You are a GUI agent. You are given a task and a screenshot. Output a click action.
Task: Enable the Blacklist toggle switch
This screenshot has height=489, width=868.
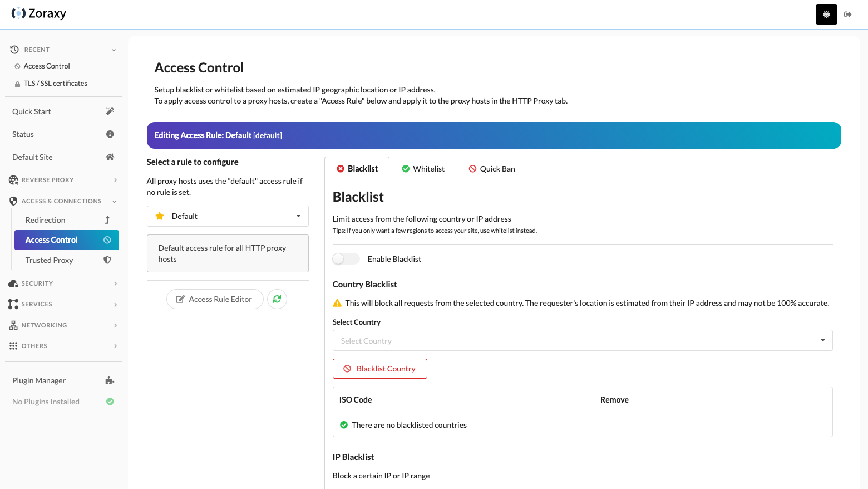tap(346, 259)
